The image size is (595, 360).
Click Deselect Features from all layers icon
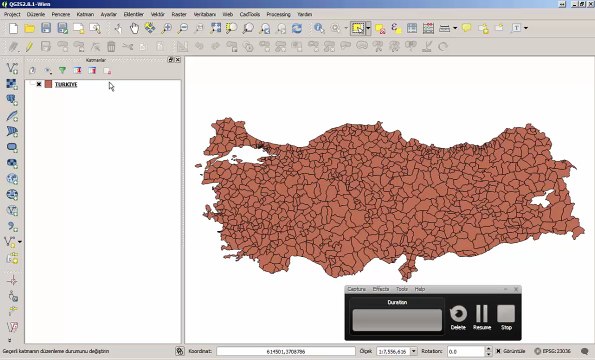click(380, 29)
